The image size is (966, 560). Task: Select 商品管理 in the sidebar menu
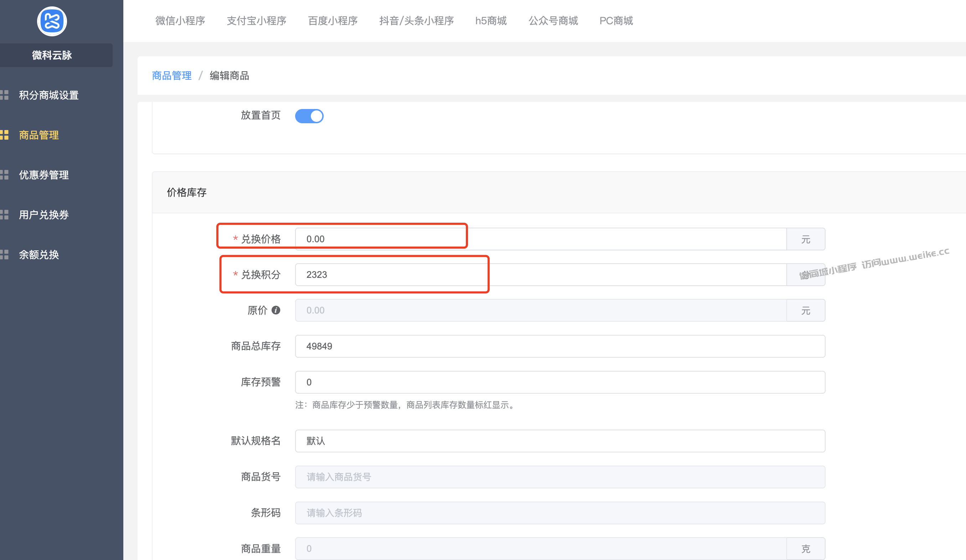coord(39,135)
